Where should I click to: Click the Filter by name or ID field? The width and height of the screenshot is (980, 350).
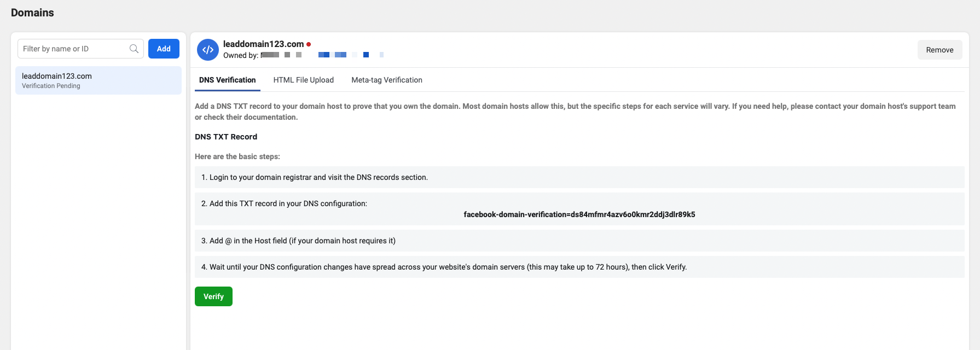80,49
